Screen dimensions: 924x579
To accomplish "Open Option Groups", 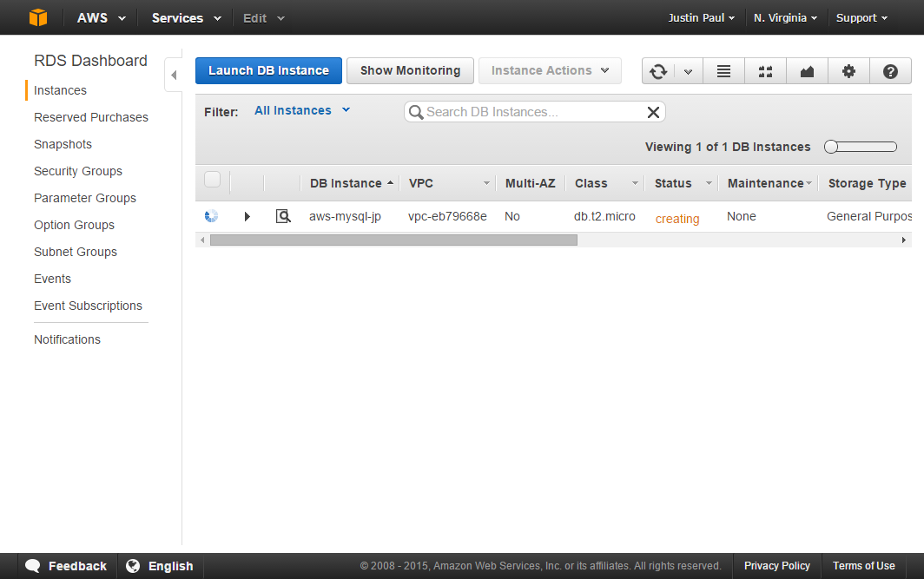I will coord(74,225).
